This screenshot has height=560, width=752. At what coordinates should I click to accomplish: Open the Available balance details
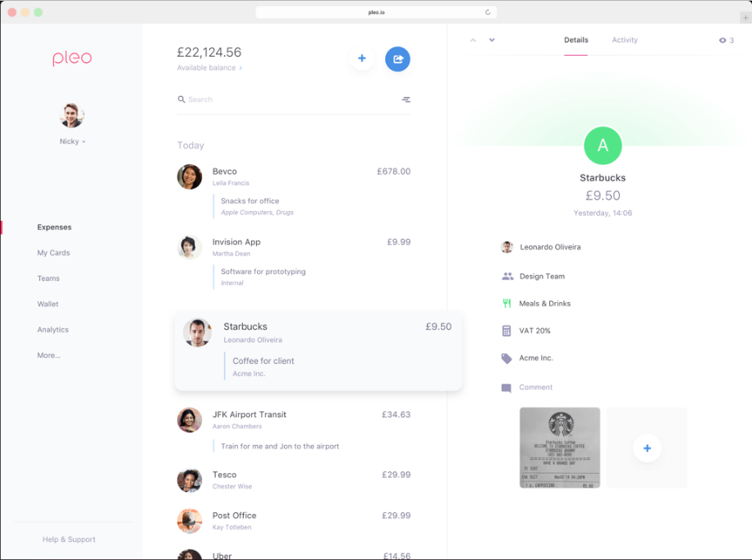point(209,67)
